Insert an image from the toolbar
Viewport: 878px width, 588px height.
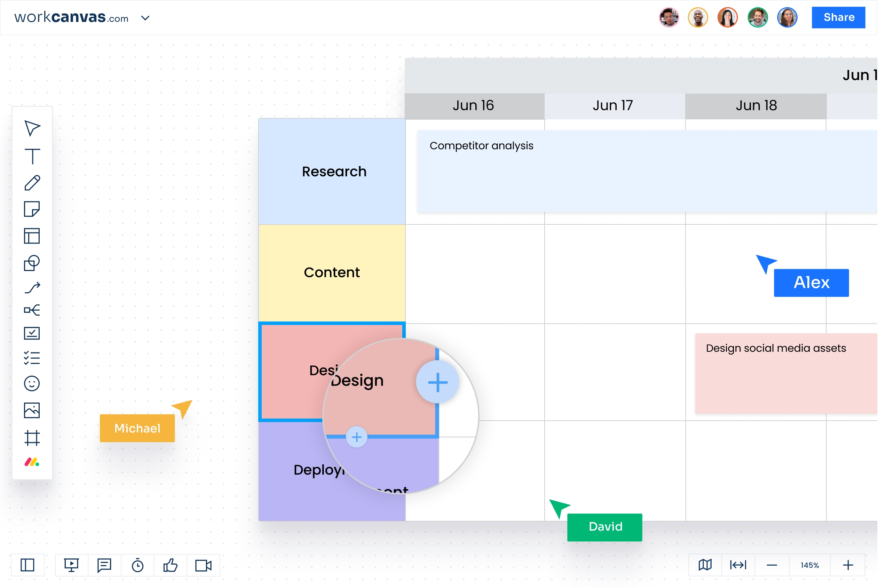(x=32, y=411)
